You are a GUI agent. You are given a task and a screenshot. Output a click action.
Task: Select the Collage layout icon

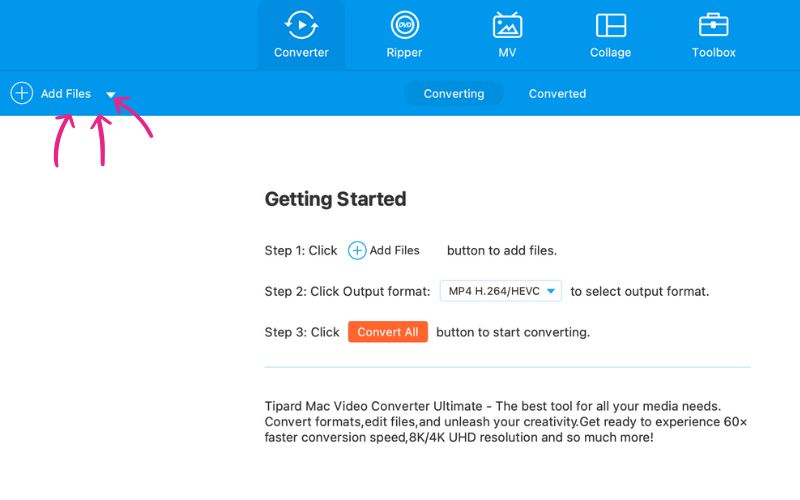[611, 25]
